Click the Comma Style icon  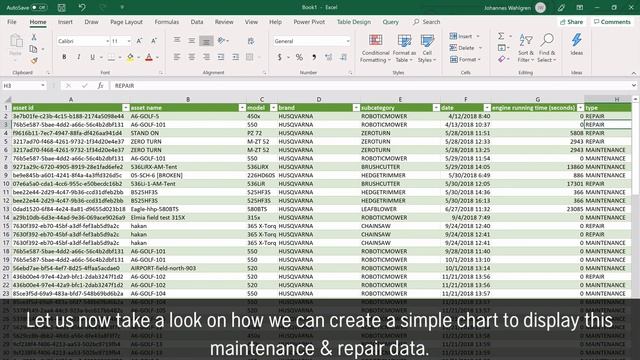[314, 57]
